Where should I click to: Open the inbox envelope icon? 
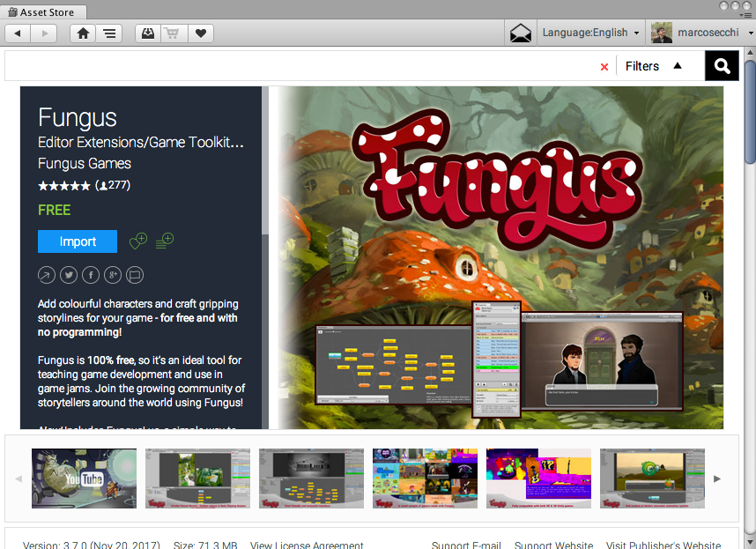point(521,33)
